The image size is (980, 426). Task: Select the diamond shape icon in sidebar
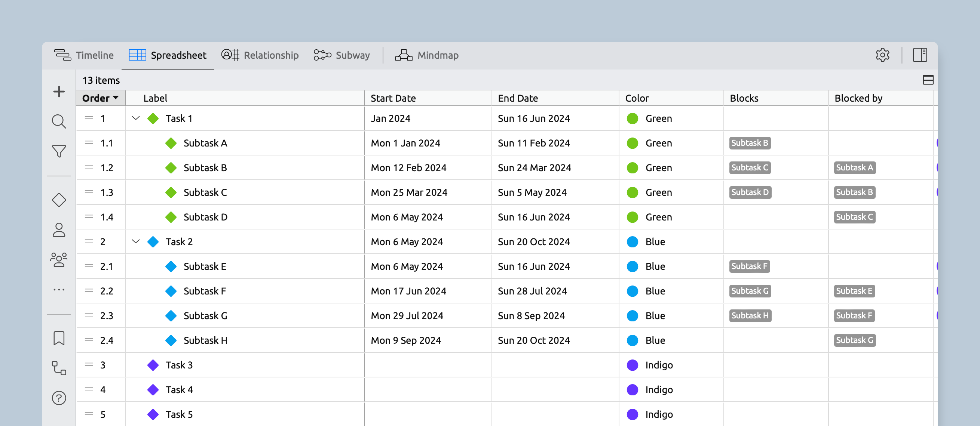pos(59,200)
